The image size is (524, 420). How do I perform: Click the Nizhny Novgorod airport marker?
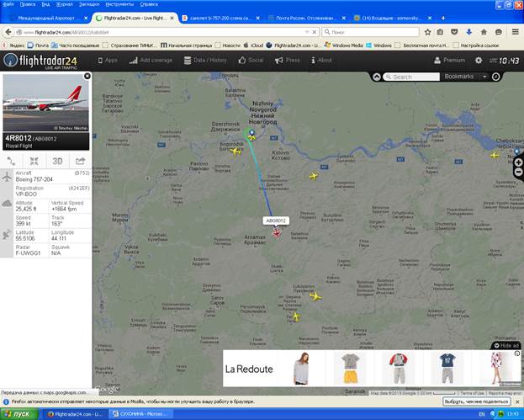(x=251, y=133)
